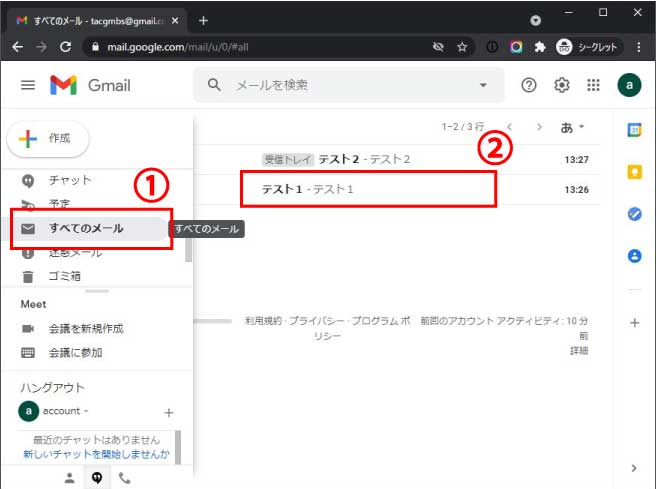Bookmark this page with the star icon

pos(462,47)
